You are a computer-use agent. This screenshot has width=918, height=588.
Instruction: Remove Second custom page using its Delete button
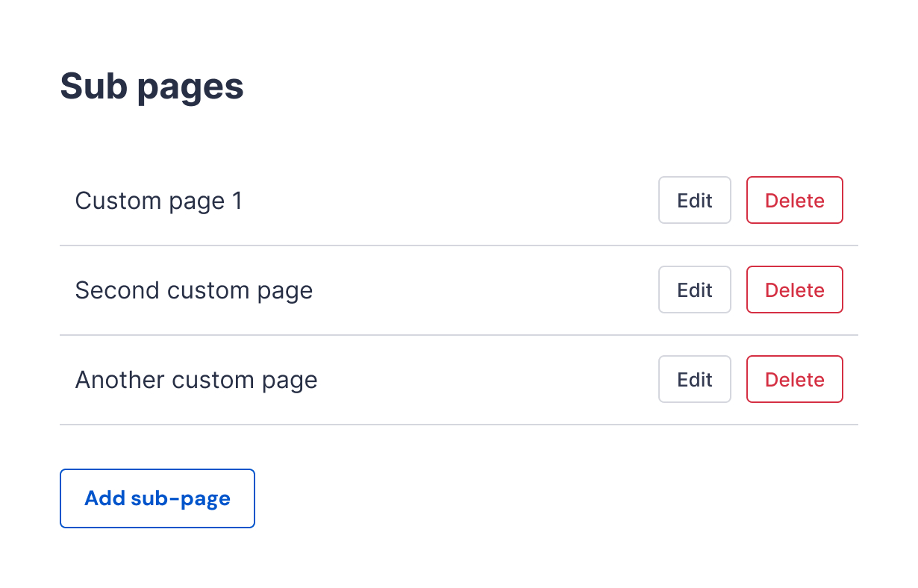coord(794,290)
